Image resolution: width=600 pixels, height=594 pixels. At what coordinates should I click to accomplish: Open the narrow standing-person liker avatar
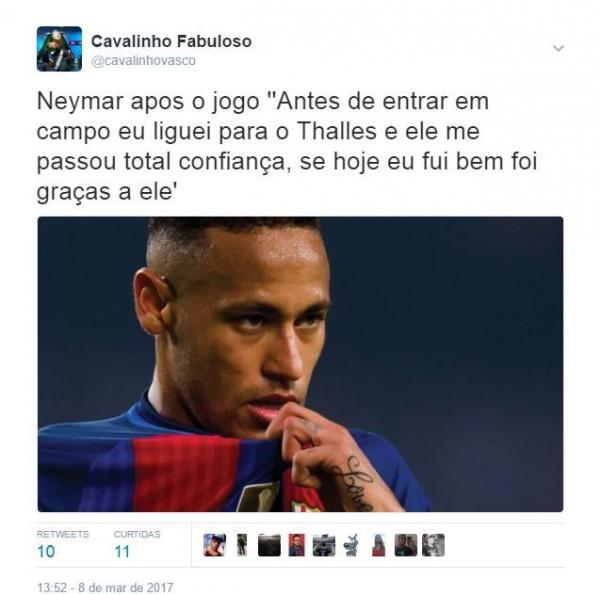click(x=242, y=545)
